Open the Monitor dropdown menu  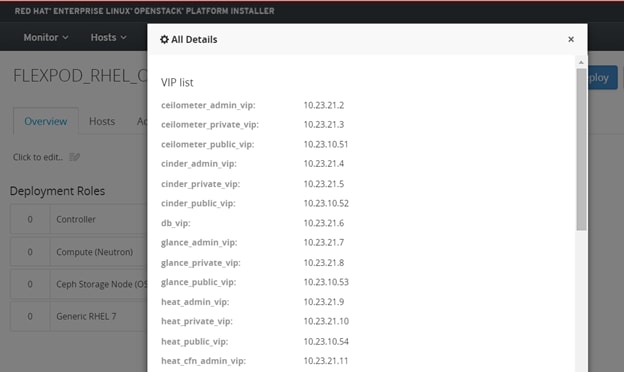coord(46,37)
